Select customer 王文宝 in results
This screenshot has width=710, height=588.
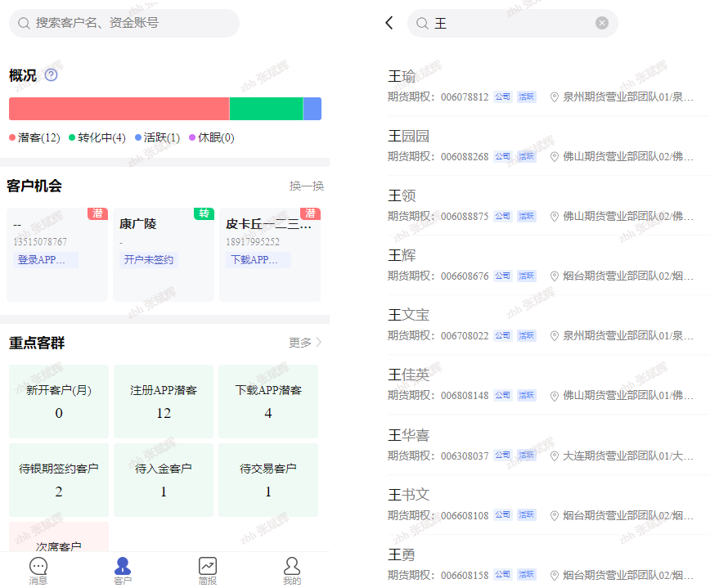(x=548, y=325)
